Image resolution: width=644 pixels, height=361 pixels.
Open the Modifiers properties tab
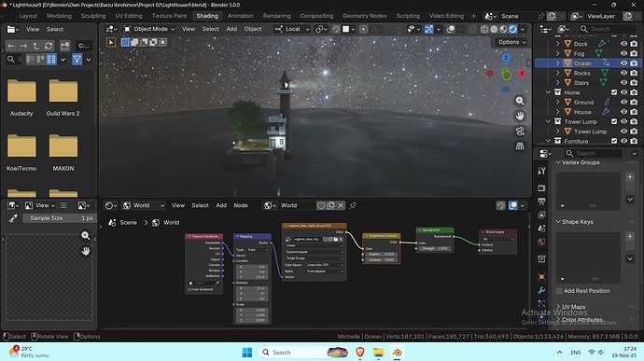point(541,290)
